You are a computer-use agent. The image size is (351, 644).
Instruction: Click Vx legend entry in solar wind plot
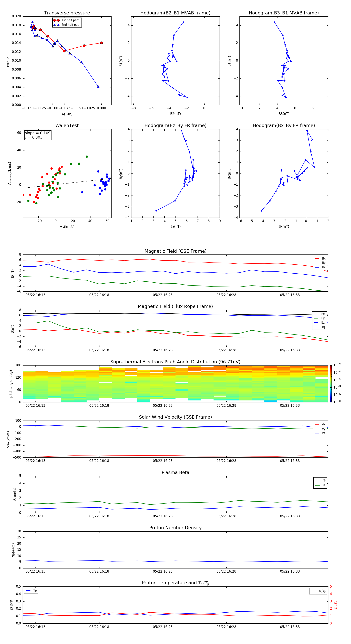point(320,424)
